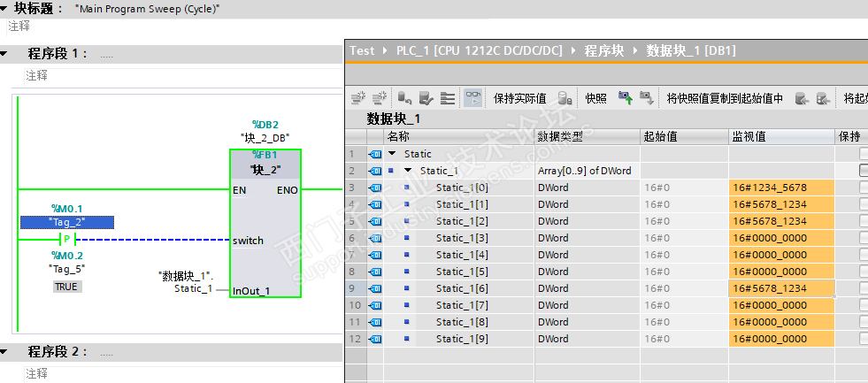Image resolution: width=868 pixels, height=383 pixels.
Task: Select the P positive-edge contact
Action: tap(67, 240)
